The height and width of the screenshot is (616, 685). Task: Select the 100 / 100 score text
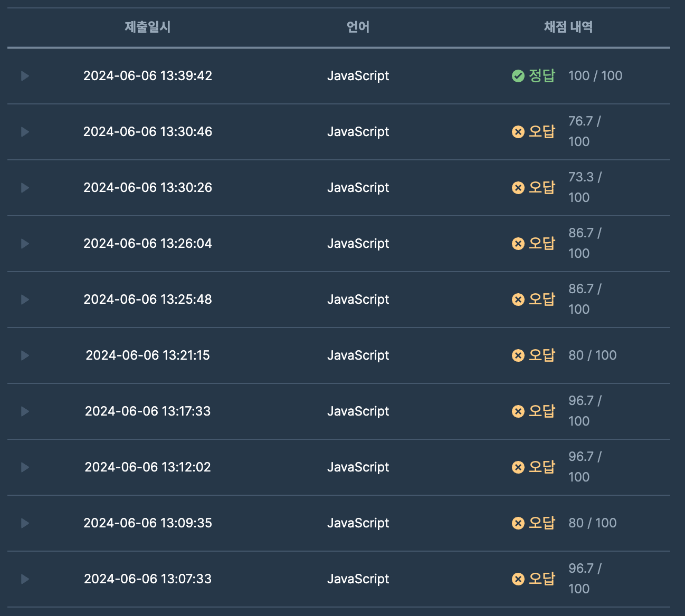(595, 76)
